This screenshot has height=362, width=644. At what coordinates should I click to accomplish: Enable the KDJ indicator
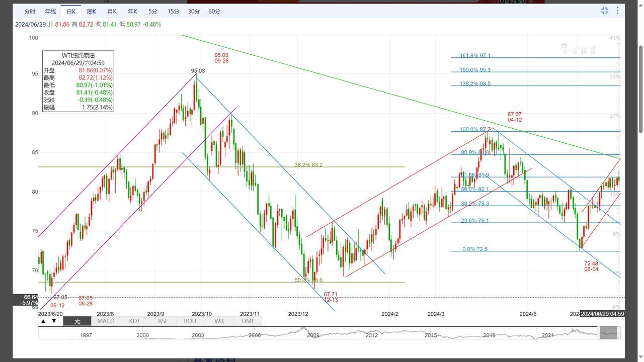pos(134,321)
